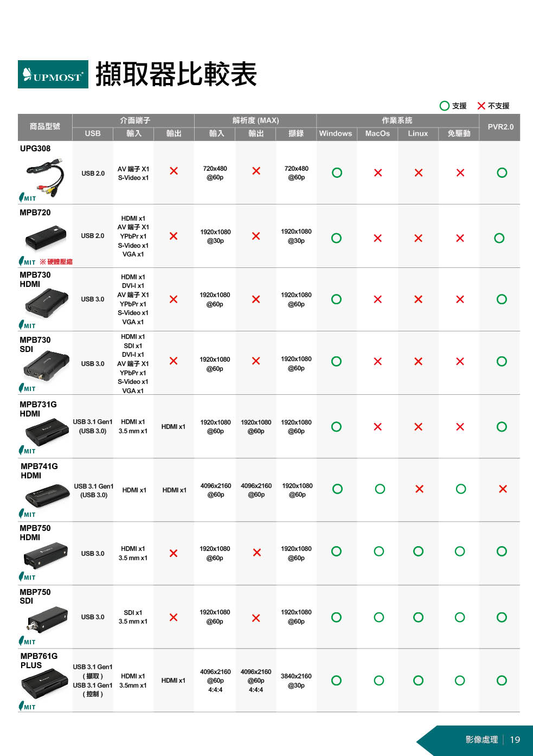Viewport: 533px width, 756px height.
Task: Click the Linux green circle for MPB750 HDMI
Action: click(x=418, y=552)
